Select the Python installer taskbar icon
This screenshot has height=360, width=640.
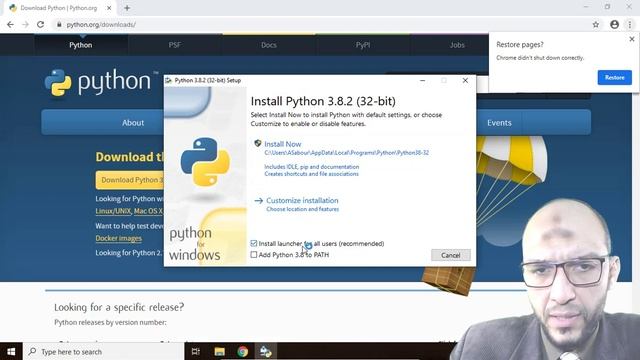[x=266, y=351]
